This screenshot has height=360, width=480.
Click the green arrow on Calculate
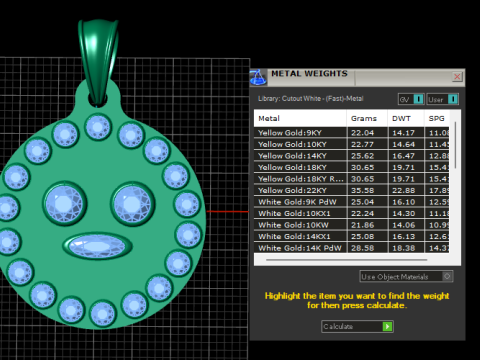click(387, 326)
